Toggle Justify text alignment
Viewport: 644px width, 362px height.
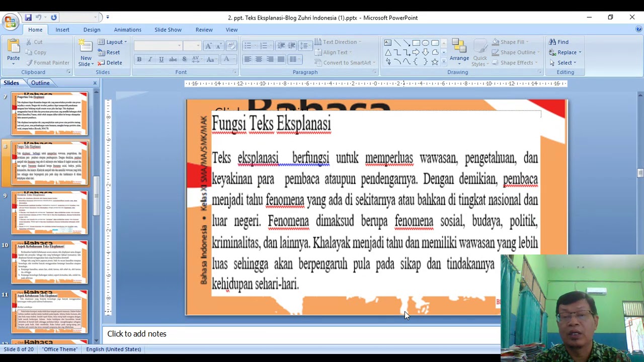pos(281,59)
